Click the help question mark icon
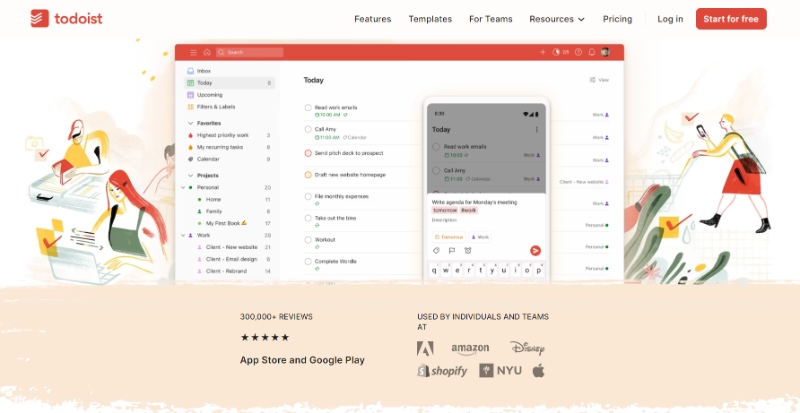 578,52
